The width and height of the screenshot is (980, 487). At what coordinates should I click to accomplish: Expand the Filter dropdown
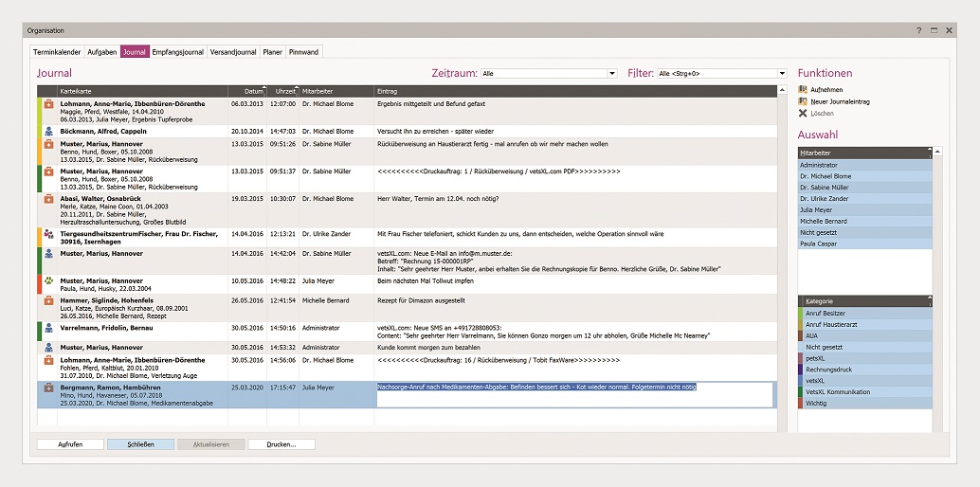click(x=782, y=73)
